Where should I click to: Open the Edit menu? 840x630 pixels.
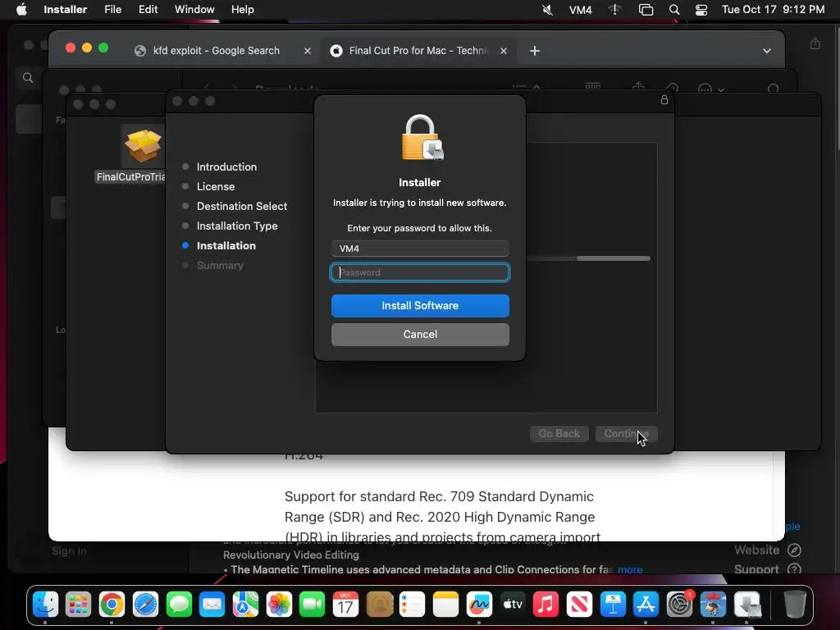148,10
